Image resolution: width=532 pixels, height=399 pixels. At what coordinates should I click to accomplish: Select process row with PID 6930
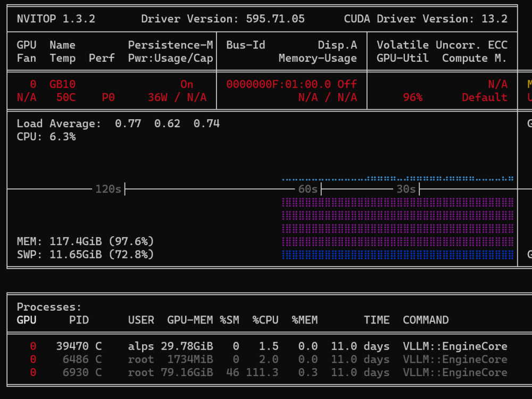268,372
